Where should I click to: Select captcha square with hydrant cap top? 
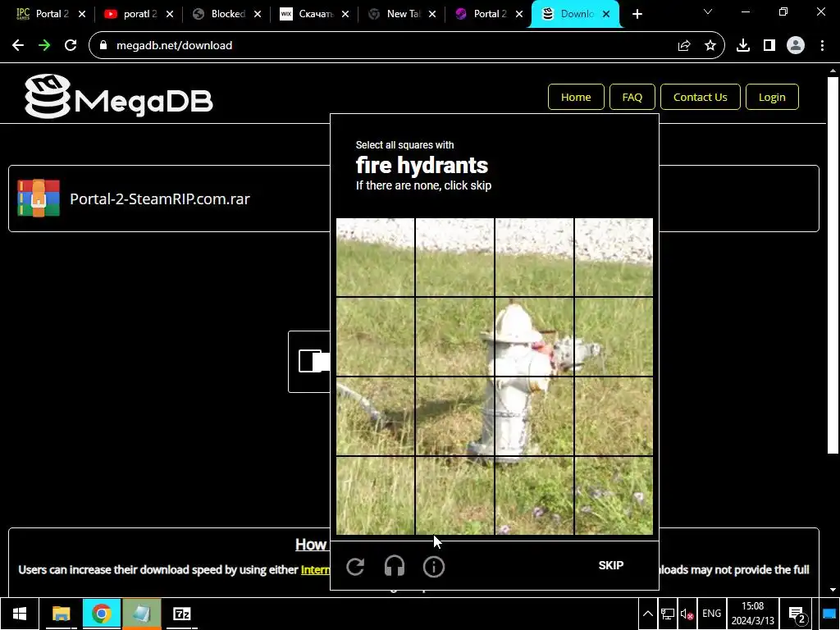pos(533,336)
